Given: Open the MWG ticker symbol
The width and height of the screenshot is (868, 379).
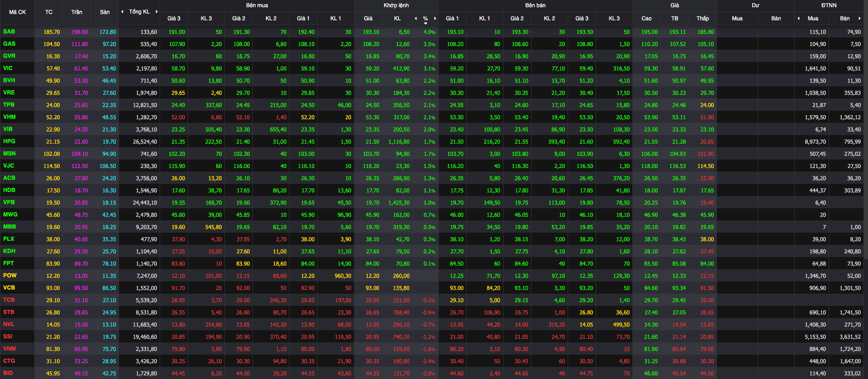Looking at the screenshot, I should 10,215.
